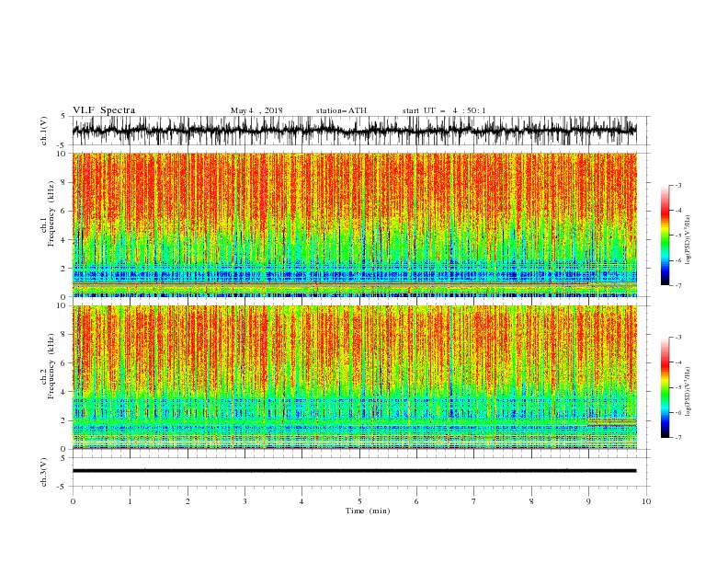Screen dimensions: 728x563
Task: Click the "4" kHz tick on ch.2 spectrogram
Action: [63, 392]
